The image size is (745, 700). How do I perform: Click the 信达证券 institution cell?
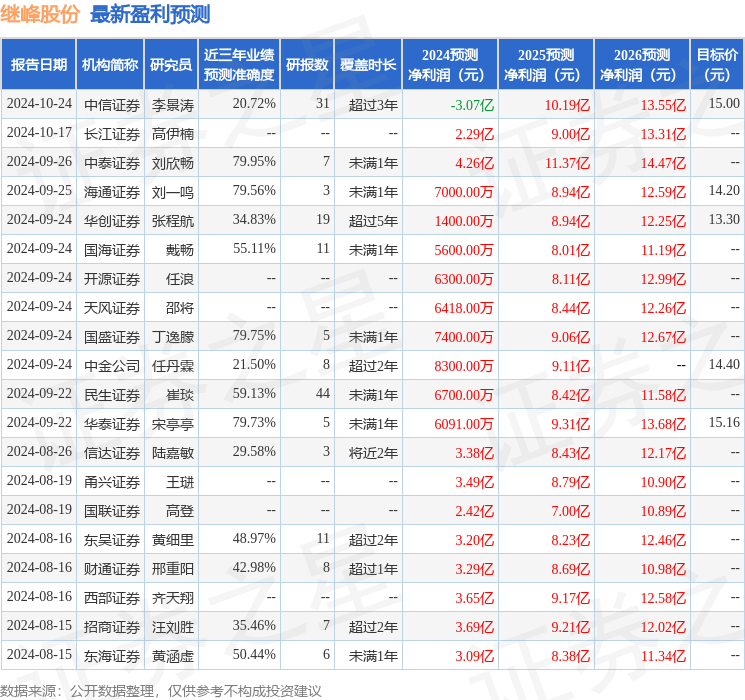tap(112, 453)
